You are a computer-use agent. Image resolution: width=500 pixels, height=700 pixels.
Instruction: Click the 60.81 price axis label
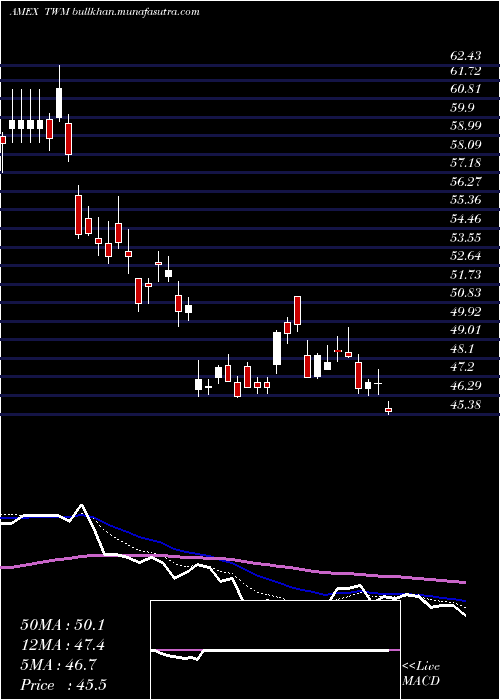coord(466,89)
